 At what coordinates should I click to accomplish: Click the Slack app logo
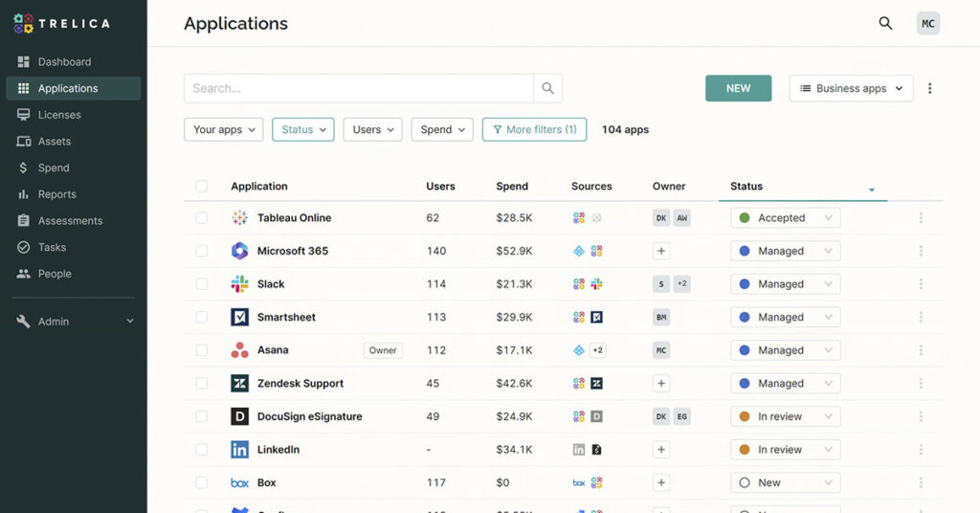click(x=239, y=284)
